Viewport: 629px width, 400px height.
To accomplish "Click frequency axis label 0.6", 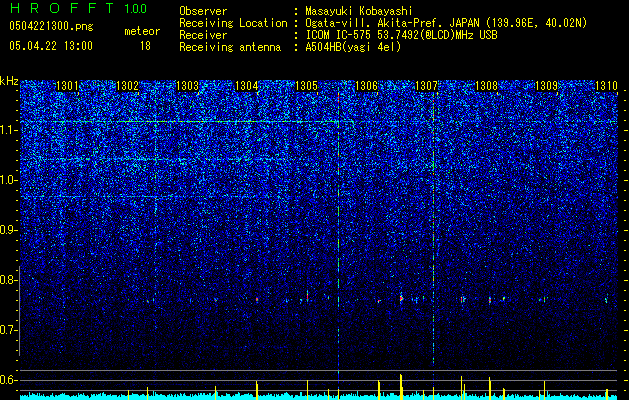I will [x=9, y=380].
